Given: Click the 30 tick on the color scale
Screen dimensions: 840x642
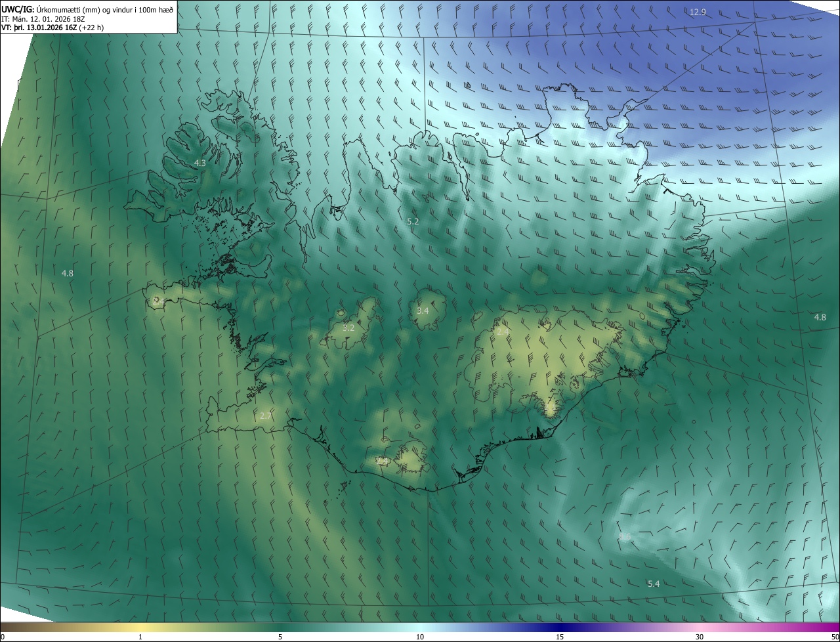Looking at the screenshot, I should [700, 637].
